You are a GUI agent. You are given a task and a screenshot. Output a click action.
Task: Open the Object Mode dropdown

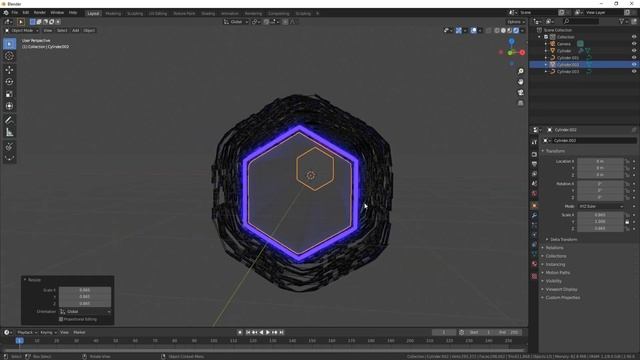click(22, 31)
